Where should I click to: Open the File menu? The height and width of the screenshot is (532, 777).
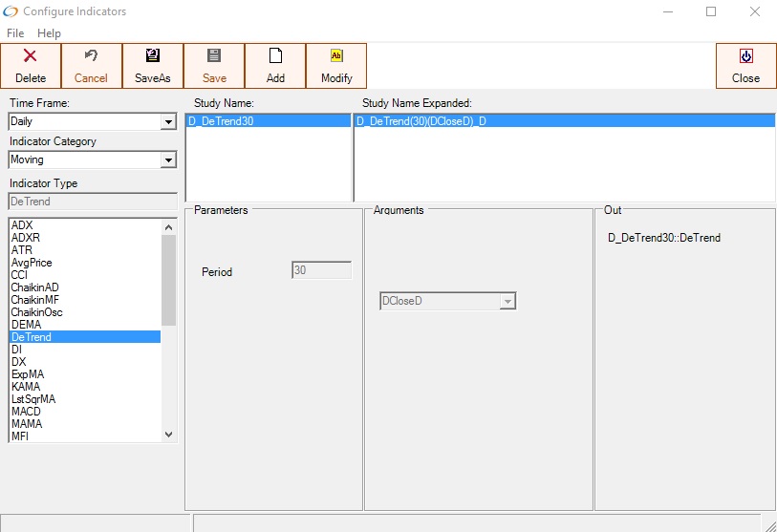15,33
